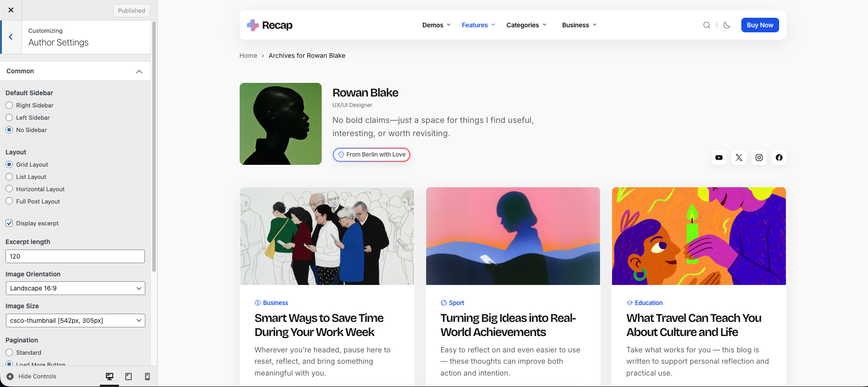This screenshot has height=387, width=868.
Task: Uncheck the Display excerpt checkbox
Action: point(9,223)
